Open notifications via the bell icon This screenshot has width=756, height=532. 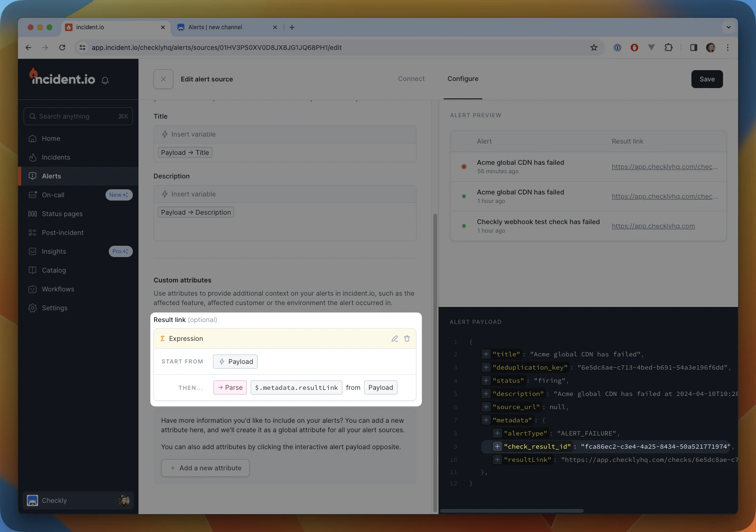105,81
